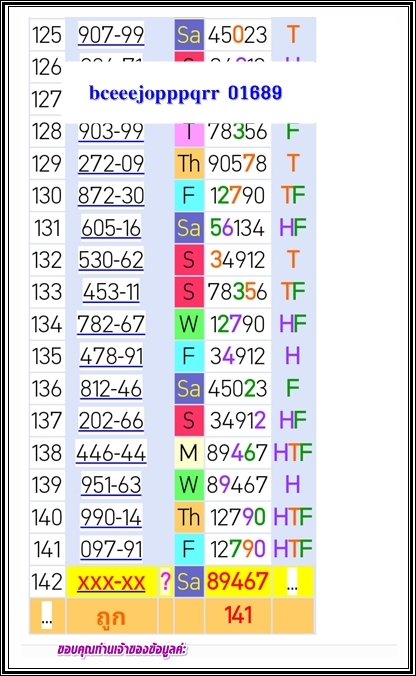Image resolution: width=416 pixels, height=676 pixels.
Task: Click the cyan F day cell in row 130
Action: tap(189, 195)
